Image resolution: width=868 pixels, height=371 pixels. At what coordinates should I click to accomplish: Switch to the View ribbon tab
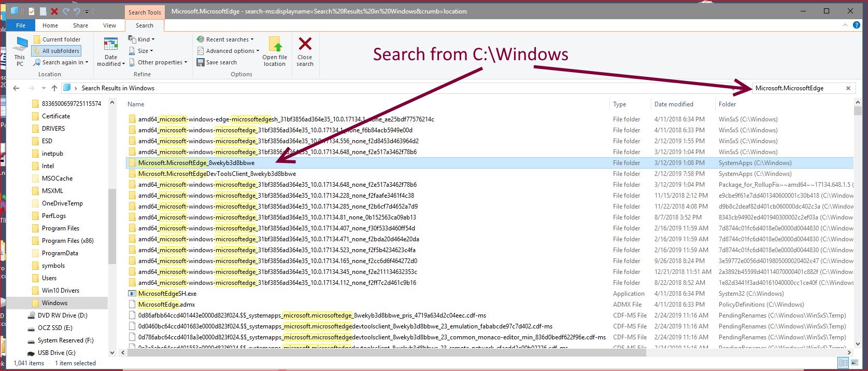110,25
